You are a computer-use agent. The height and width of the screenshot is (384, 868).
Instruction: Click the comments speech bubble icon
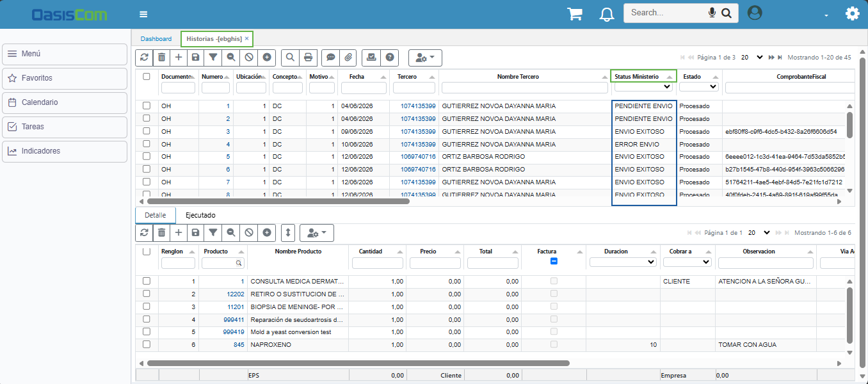(x=330, y=58)
